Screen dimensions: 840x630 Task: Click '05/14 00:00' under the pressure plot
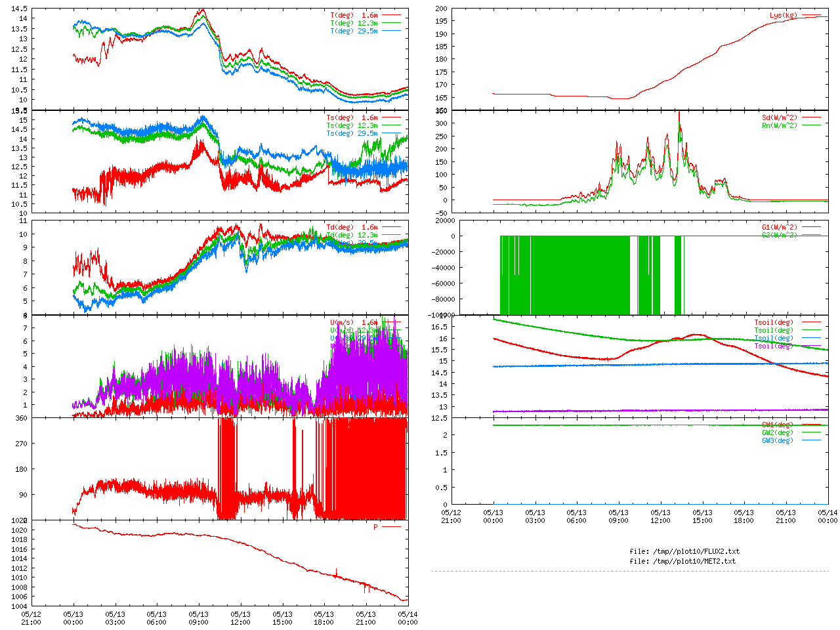pyautogui.click(x=408, y=619)
